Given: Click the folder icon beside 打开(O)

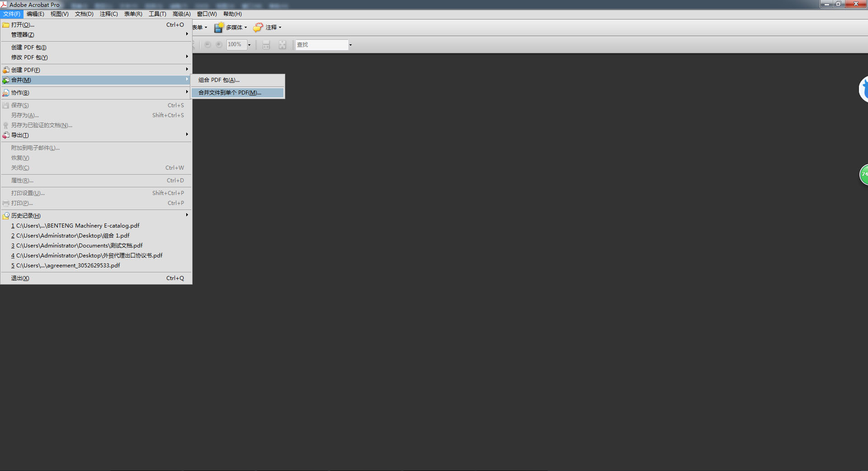Looking at the screenshot, I should 6,25.
